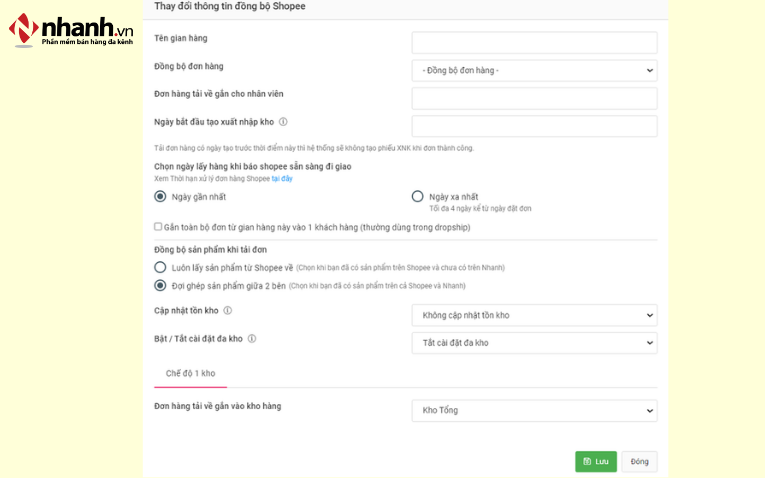The image size is (765, 478).
Task: Click the Đơn hàng tải về gắn cho nhân viên field
Action: 534,99
